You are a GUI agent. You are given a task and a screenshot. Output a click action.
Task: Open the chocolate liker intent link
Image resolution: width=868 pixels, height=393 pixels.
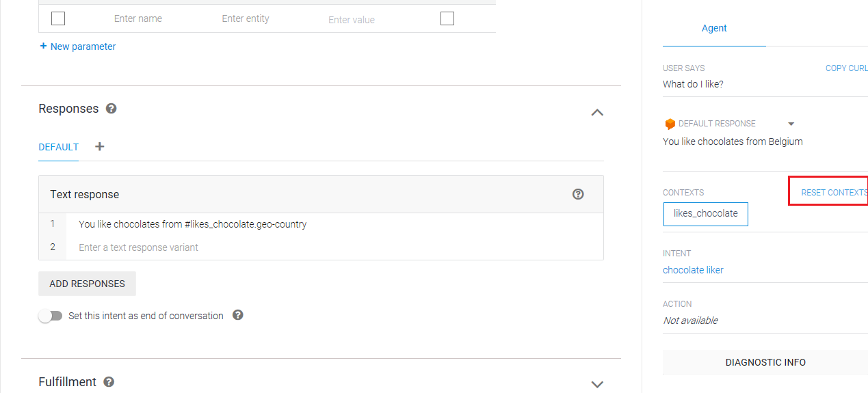(x=693, y=270)
